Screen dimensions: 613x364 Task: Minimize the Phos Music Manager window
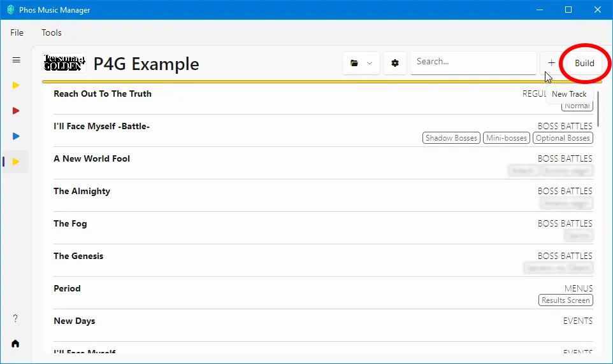pos(540,10)
